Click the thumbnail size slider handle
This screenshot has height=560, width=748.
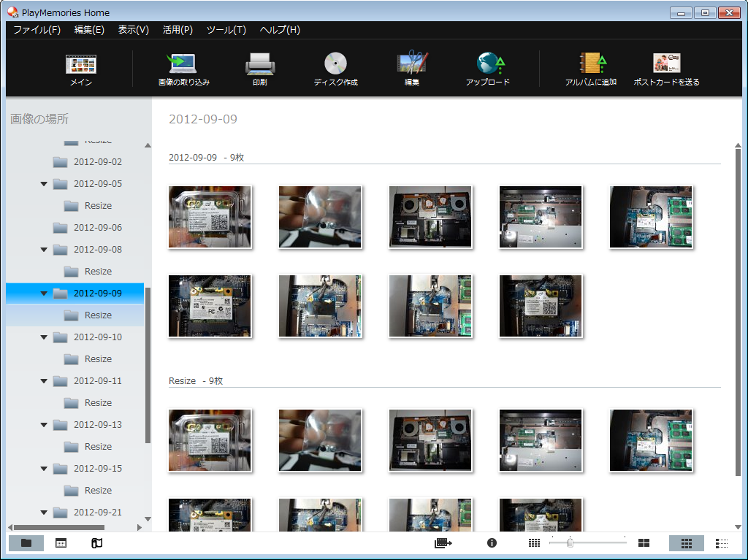[570, 542]
